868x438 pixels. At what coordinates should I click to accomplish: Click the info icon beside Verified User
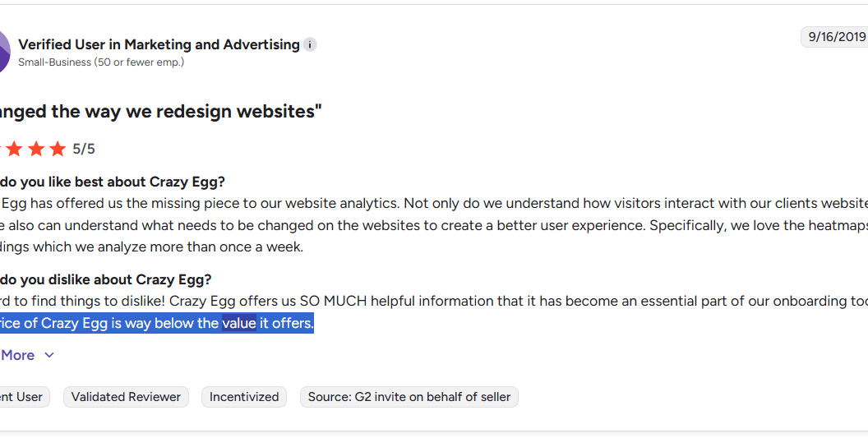[310, 44]
